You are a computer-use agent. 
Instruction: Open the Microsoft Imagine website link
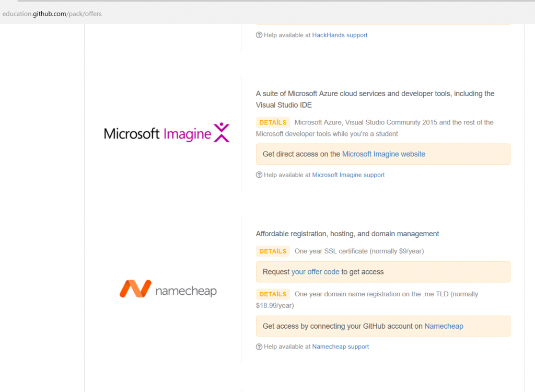tap(383, 154)
